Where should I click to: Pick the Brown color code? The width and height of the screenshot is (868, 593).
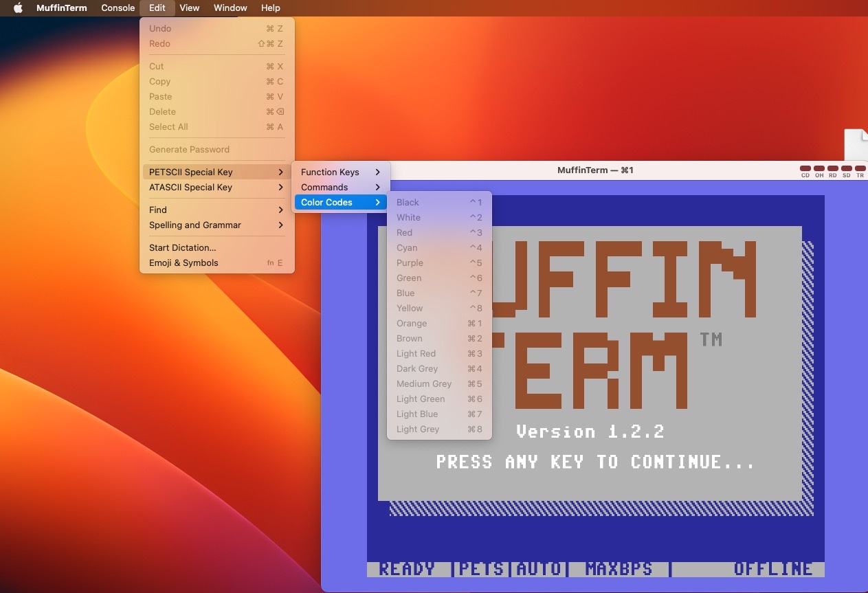coord(440,338)
